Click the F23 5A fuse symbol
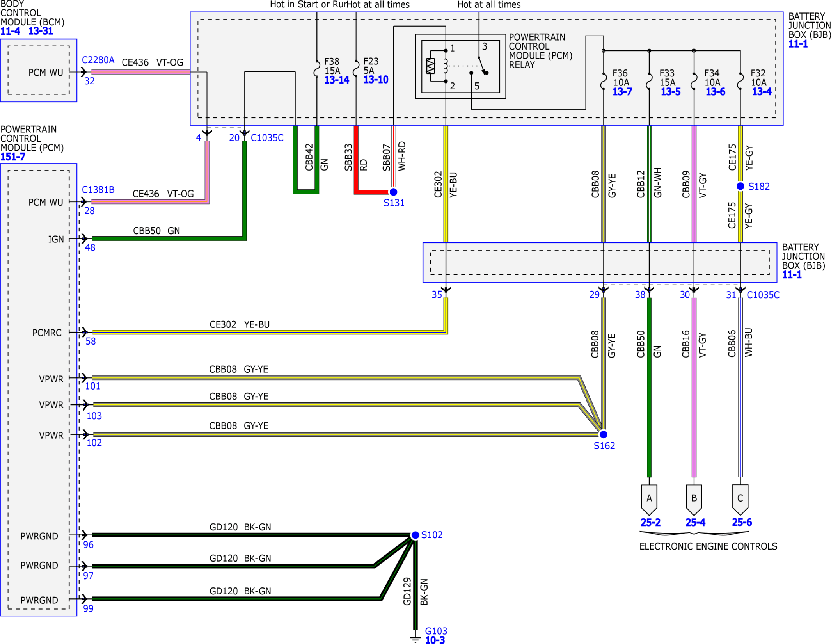Image resolution: width=831 pixels, height=644 pixels. [x=356, y=69]
